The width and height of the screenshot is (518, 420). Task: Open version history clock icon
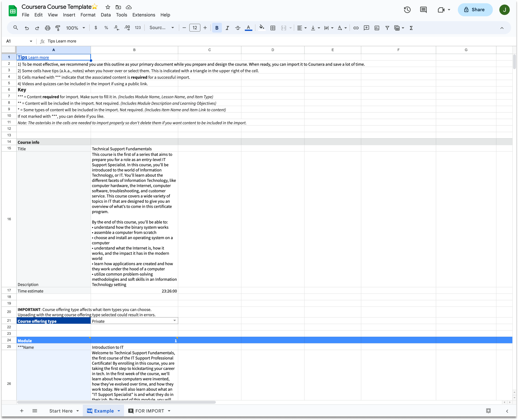pos(407,10)
